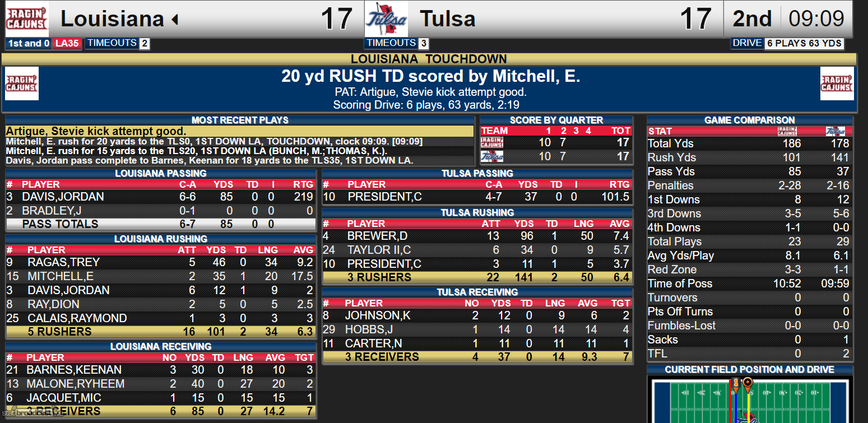Select BREWER,D row in Tulsa Rushing
The width and height of the screenshot is (868, 423).
click(x=477, y=236)
